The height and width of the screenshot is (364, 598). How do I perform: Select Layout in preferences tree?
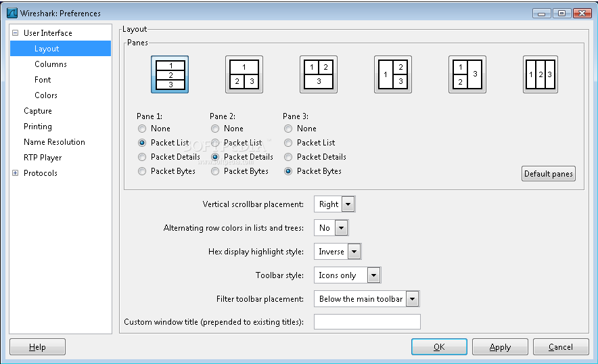pos(60,49)
